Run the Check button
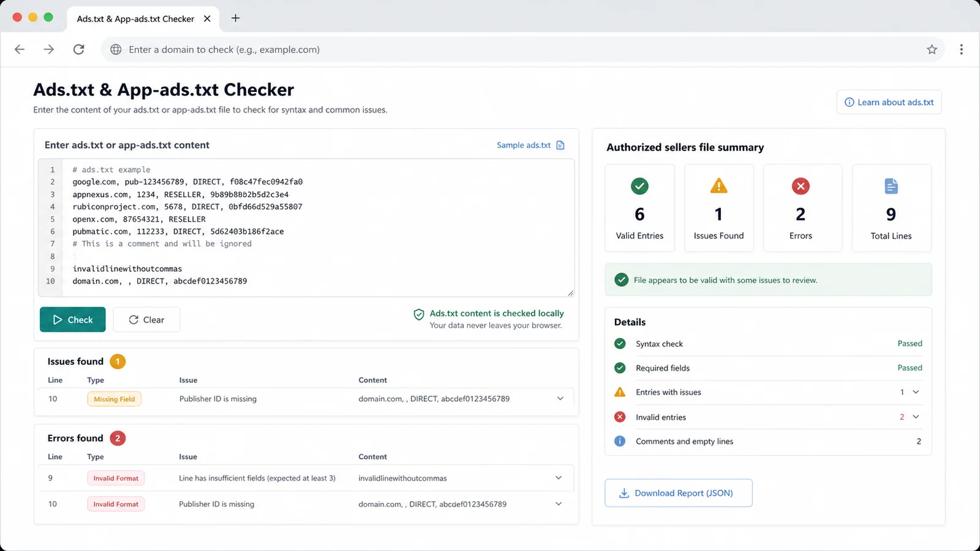This screenshot has width=980, height=551. point(73,320)
